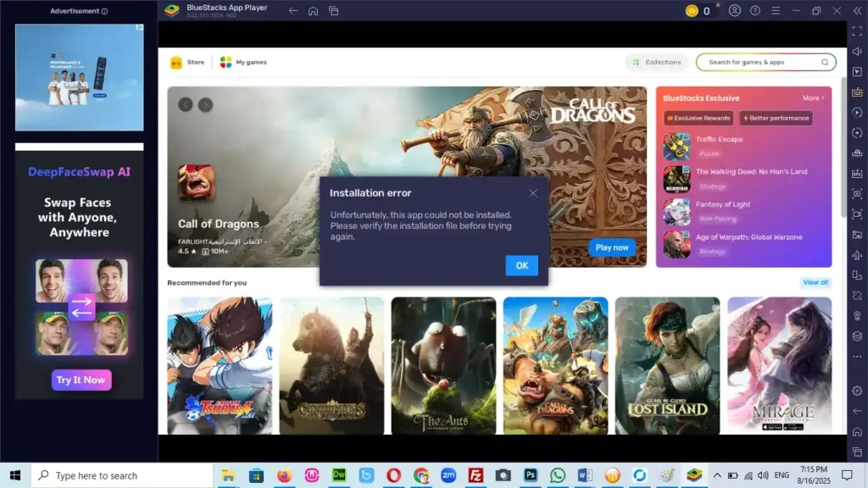Switch to the My games tab
The height and width of the screenshot is (488, 868).
pyautogui.click(x=243, y=62)
